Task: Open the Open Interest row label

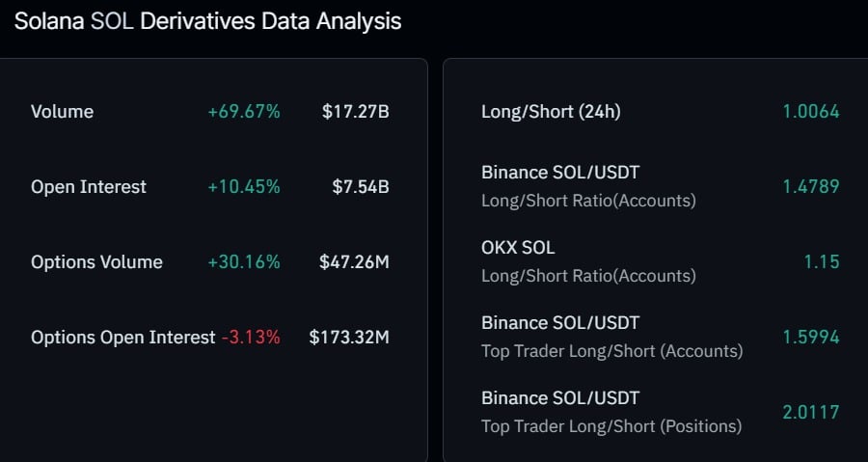Action: tap(89, 187)
